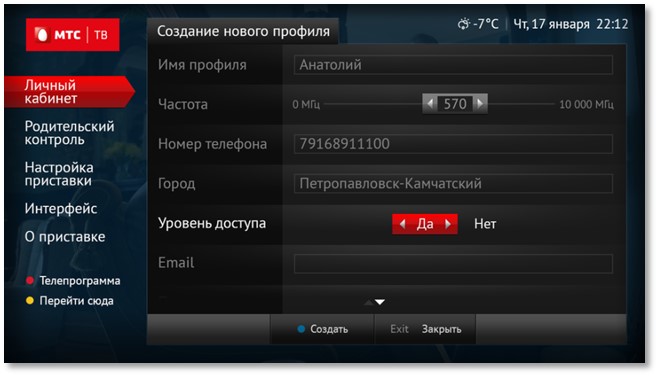Open the Настройка приставки menu
658x376 pixels.
59,174
